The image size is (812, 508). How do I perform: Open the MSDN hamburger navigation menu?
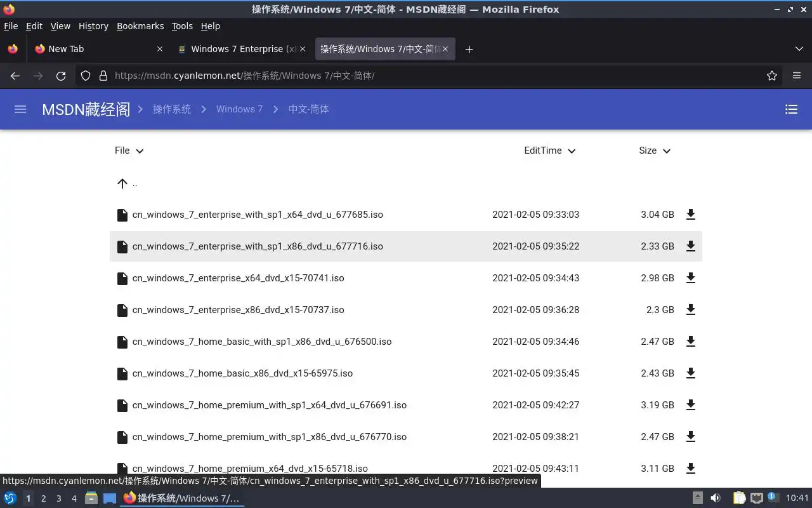[x=20, y=109]
